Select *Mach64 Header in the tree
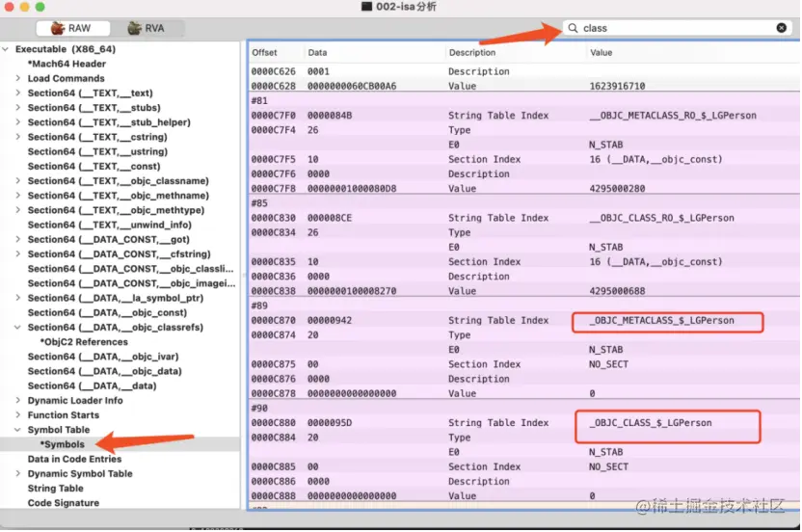802x532 pixels. 67,64
